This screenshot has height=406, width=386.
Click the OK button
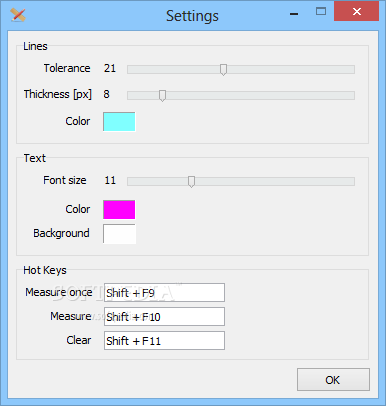(x=333, y=379)
